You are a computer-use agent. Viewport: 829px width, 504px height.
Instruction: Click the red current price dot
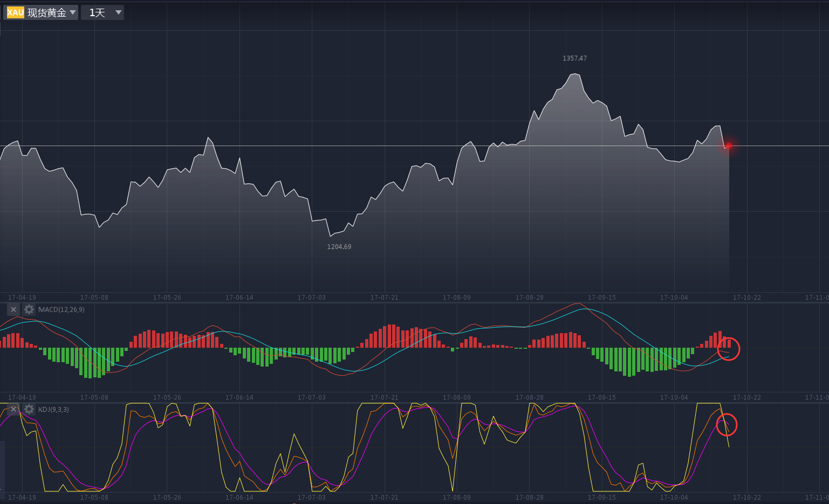tap(729, 146)
